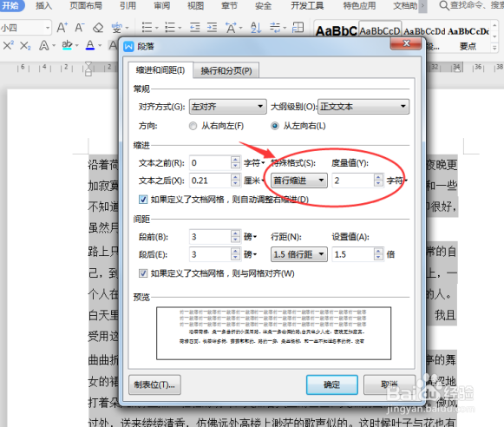Increase 设置值(A) value with up arrow

(378, 251)
